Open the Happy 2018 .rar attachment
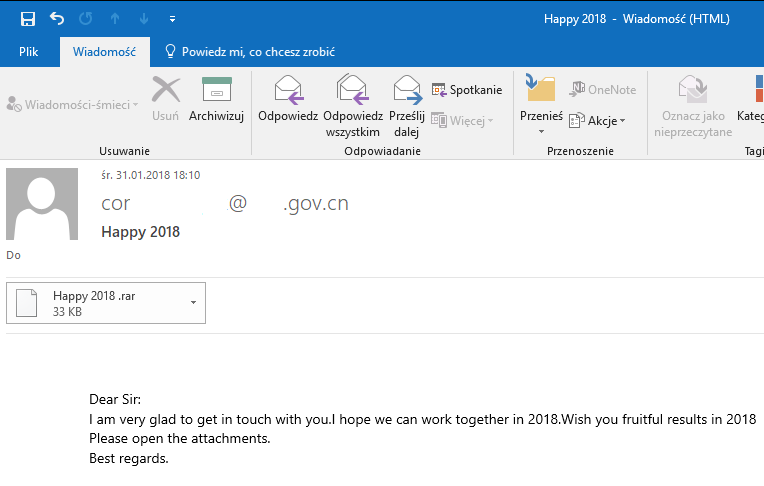Screen dimensions: 764x486 tap(95, 303)
